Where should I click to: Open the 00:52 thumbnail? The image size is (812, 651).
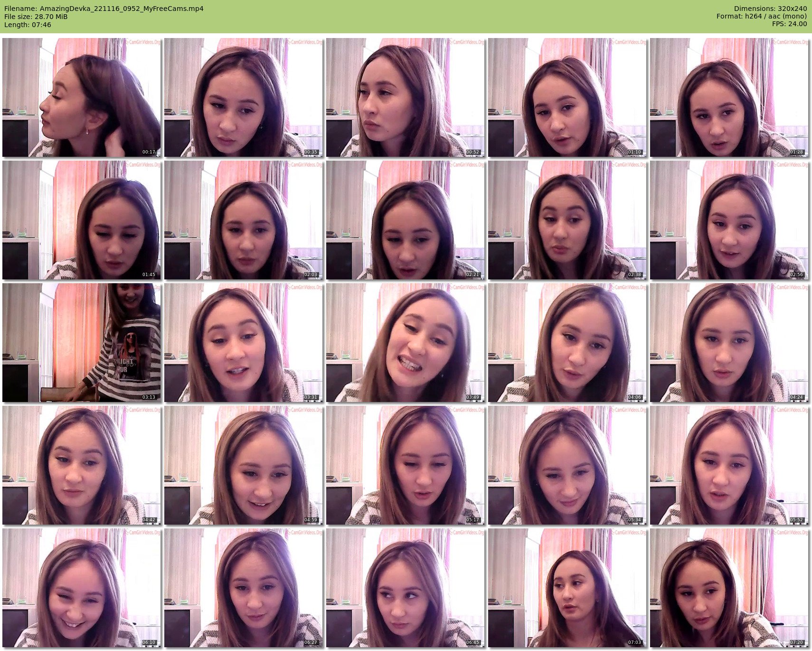pyautogui.click(x=406, y=97)
